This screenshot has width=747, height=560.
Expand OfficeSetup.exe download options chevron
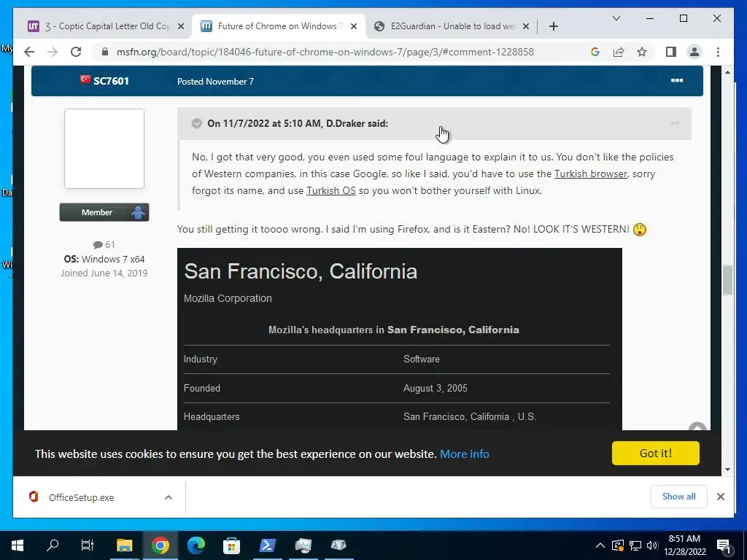(x=169, y=497)
